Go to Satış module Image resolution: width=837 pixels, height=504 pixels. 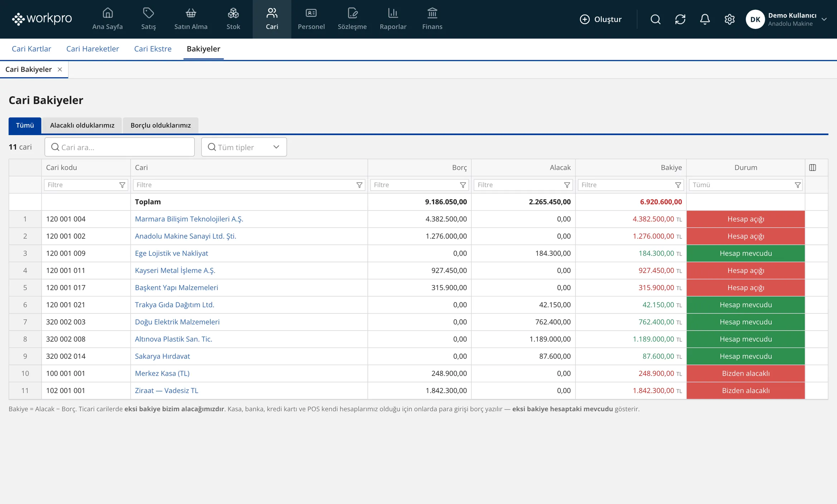148,19
